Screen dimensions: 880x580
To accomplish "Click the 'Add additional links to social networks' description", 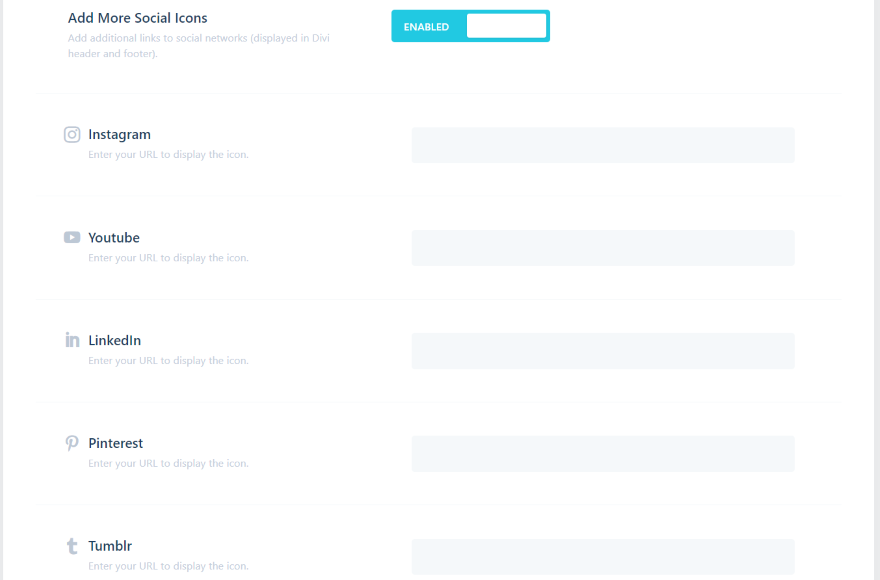I will [x=199, y=46].
